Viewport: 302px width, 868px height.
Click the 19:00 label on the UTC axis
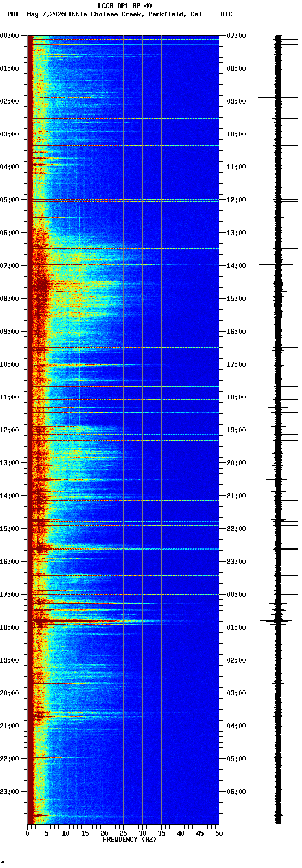pos(236,430)
